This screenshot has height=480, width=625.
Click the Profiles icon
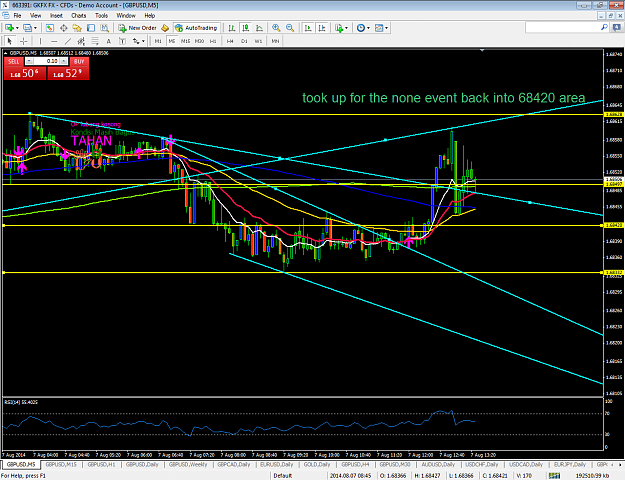pos(27,28)
